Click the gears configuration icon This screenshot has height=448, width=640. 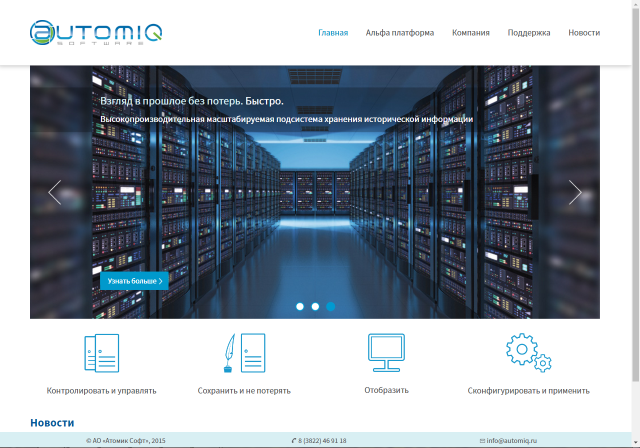[x=529, y=353]
